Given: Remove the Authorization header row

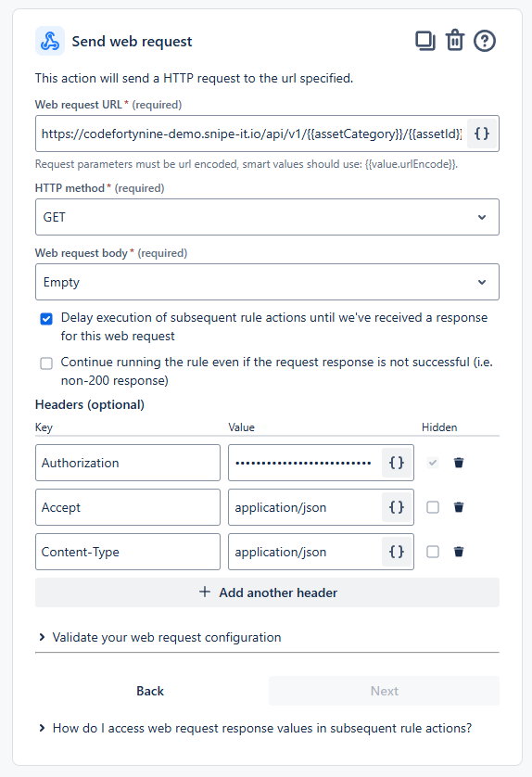Looking at the screenshot, I should [459, 463].
